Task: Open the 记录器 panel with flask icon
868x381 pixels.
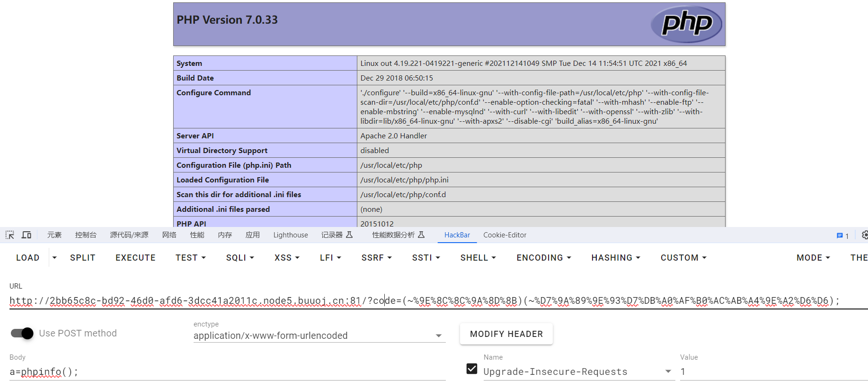Action: 337,235
